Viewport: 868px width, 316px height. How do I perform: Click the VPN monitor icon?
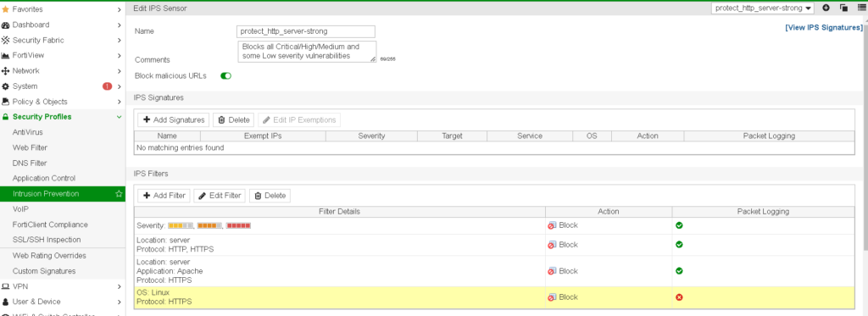[x=6, y=286]
